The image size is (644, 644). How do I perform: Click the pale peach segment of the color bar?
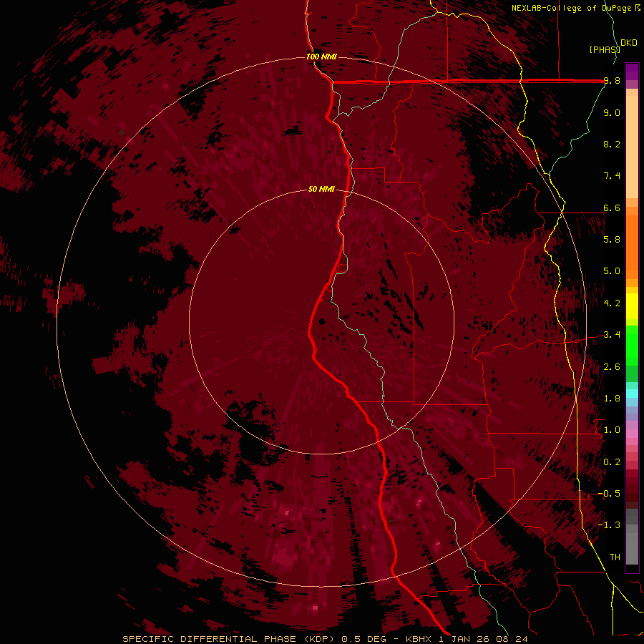point(632,147)
